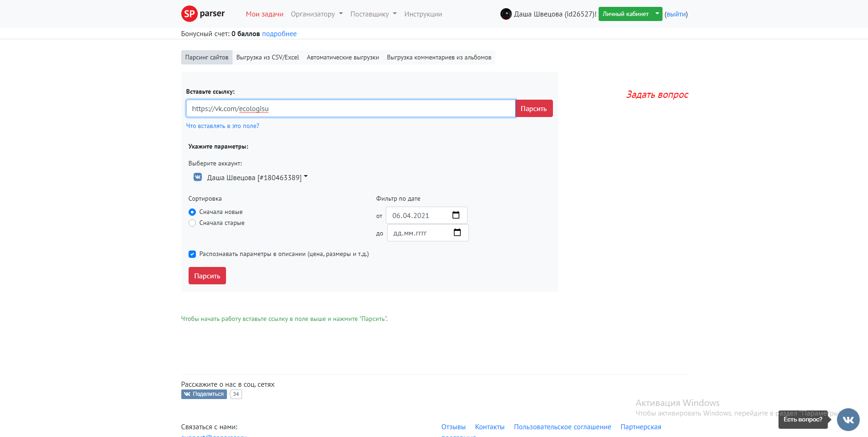Select 'Сначала новые' sorting option

[x=192, y=212]
